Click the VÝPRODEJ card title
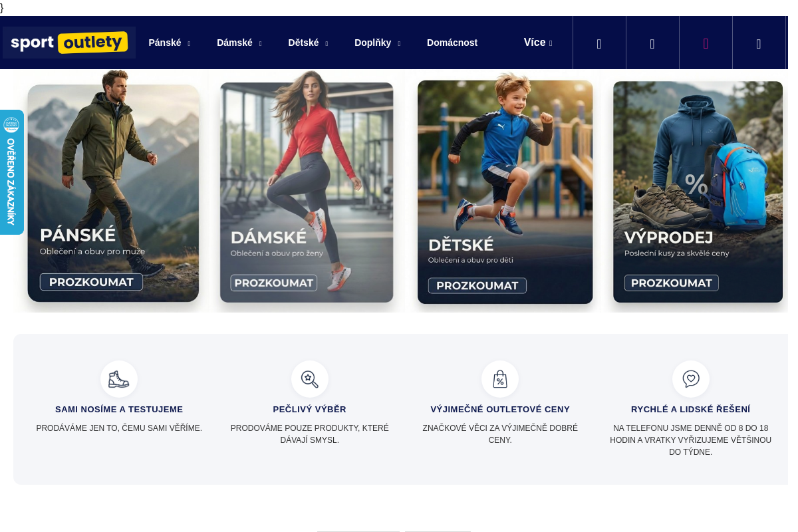The width and height of the screenshot is (798, 532). pyautogui.click(x=669, y=237)
